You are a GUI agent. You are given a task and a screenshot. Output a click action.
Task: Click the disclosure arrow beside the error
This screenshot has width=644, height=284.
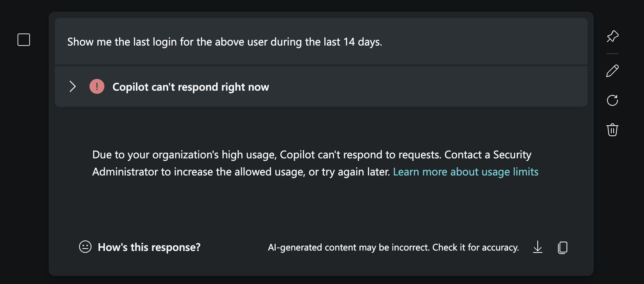(x=72, y=86)
